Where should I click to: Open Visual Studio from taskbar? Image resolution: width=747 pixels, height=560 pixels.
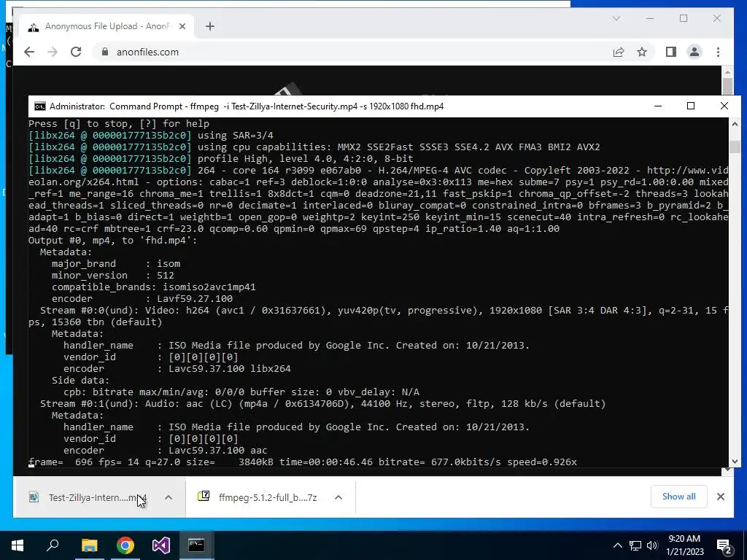pos(161,545)
